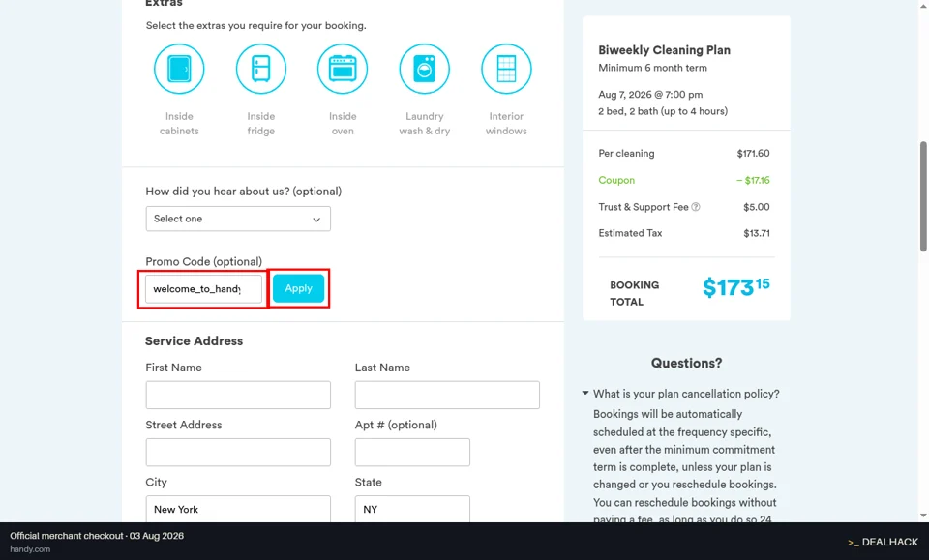
Task: Select the Inside fridge extra icon
Action: (260, 69)
